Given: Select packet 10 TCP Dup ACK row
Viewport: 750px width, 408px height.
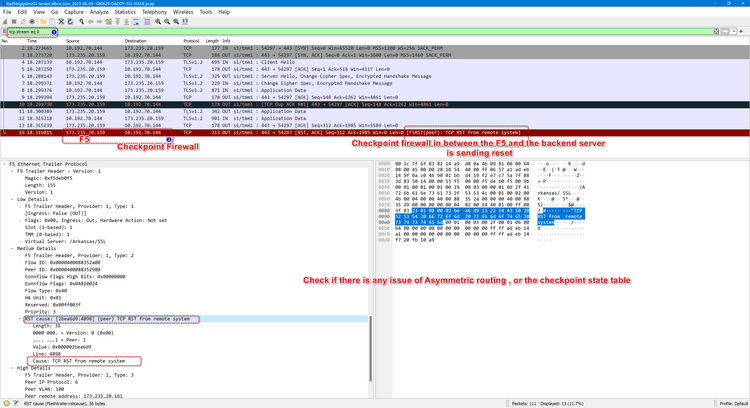Looking at the screenshot, I should pyautogui.click(x=375, y=104).
